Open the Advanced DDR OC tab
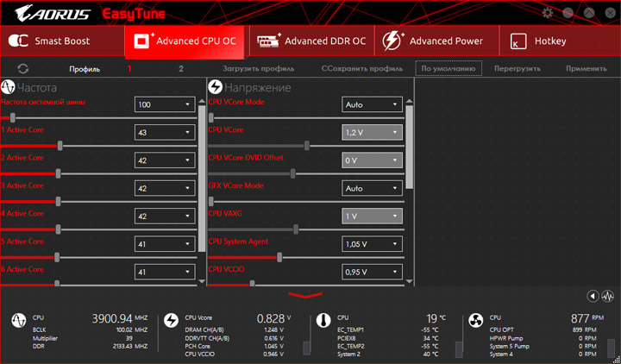This screenshot has height=364, width=621. click(x=311, y=41)
